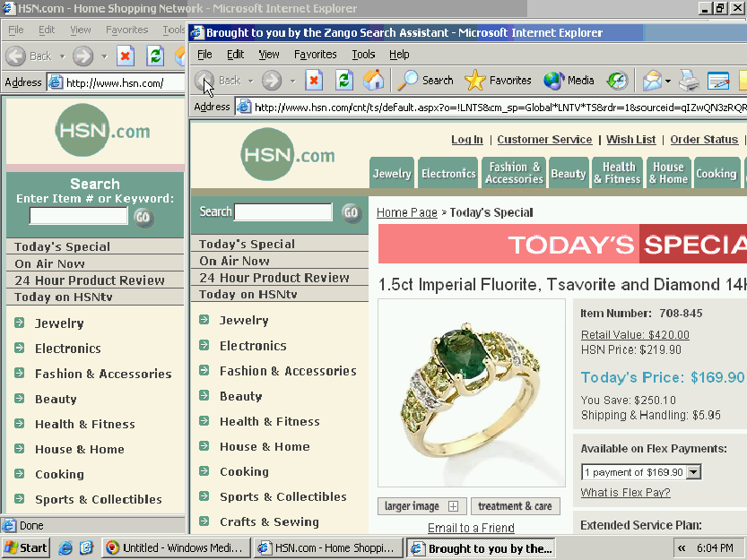Click Forward arrow in HSN.com background window

83,56
